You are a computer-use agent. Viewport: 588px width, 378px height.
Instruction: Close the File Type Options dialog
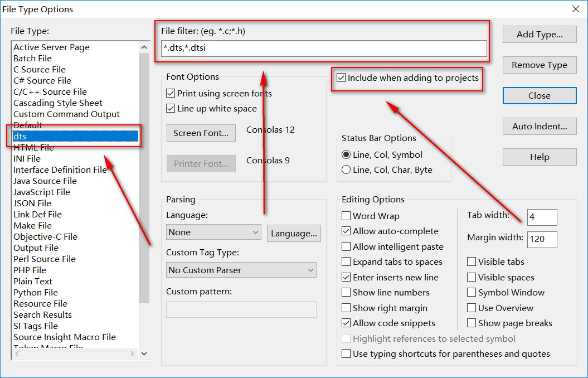tap(539, 95)
